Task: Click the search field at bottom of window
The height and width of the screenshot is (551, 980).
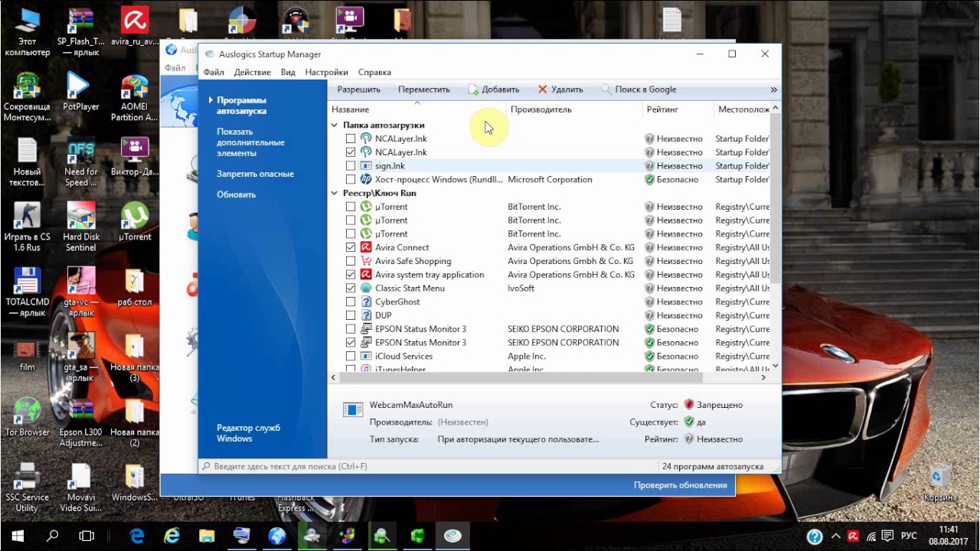Action: point(429,466)
